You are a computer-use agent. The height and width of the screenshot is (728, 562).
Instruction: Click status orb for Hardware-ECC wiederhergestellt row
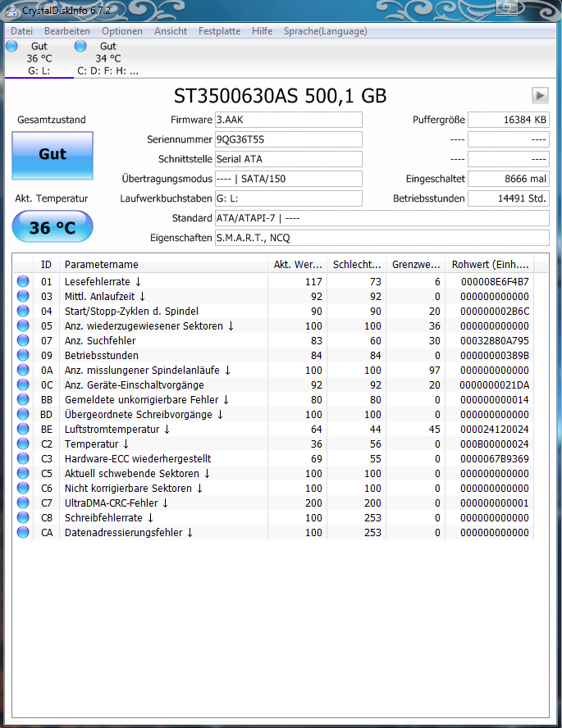click(x=23, y=459)
